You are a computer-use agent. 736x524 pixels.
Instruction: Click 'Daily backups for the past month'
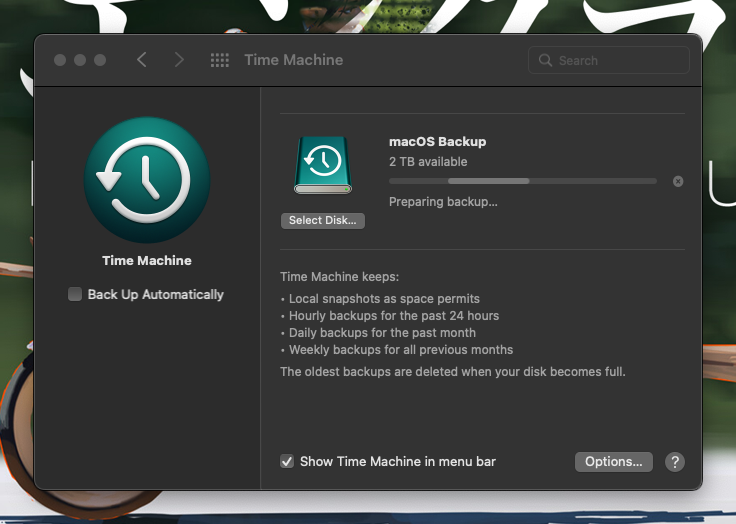click(x=382, y=333)
